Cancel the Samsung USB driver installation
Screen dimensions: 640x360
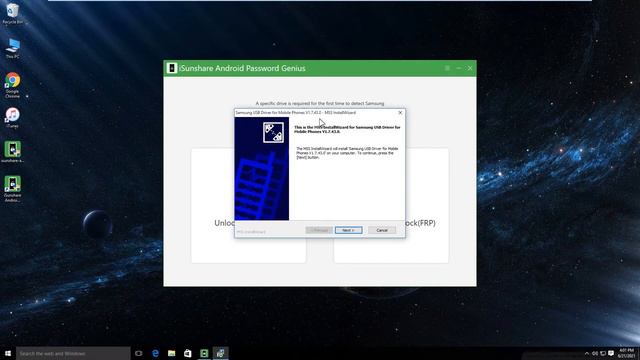click(382, 230)
